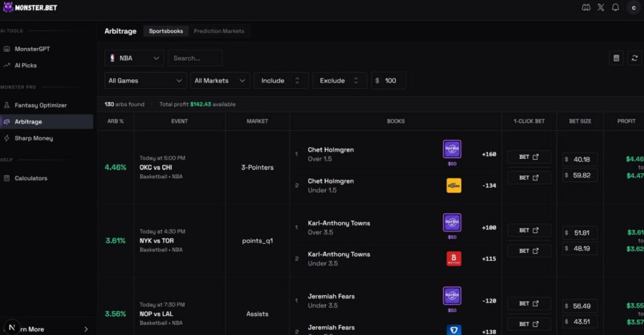
Task: Click the AI Picks trend icon
Action: coord(6,65)
